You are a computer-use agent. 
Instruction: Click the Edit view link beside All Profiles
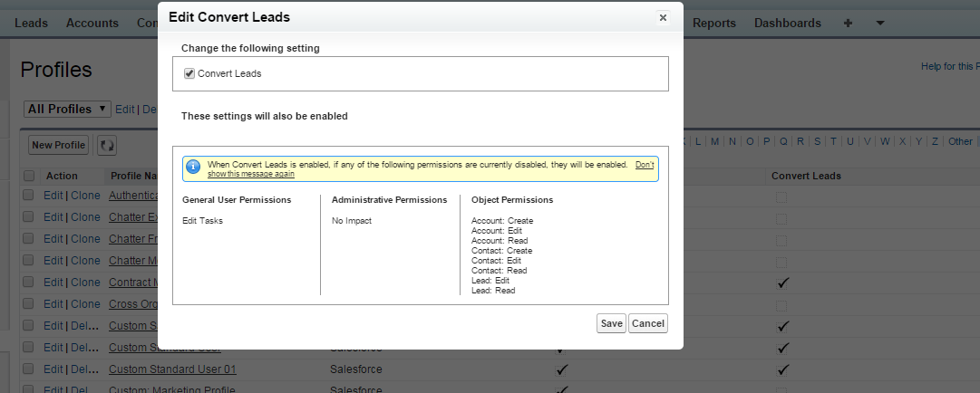click(x=124, y=109)
